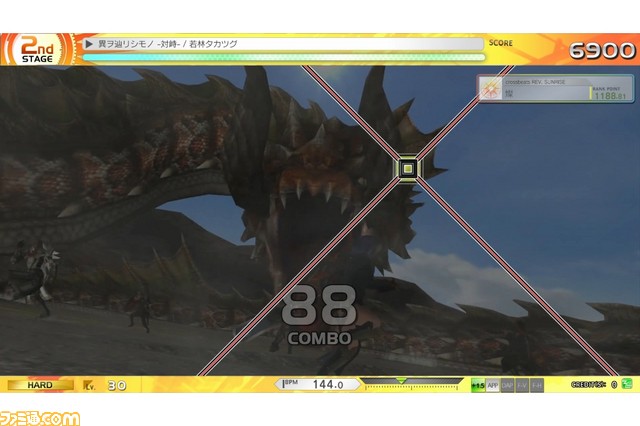The height and width of the screenshot is (426, 640).
Task: Toggle the DAP option indicator
Action: [507, 385]
